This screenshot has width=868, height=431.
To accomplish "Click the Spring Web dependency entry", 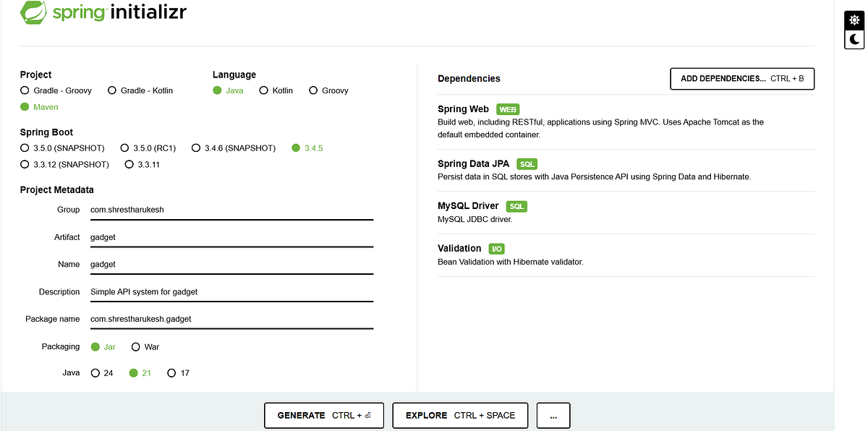I will click(626, 121).
